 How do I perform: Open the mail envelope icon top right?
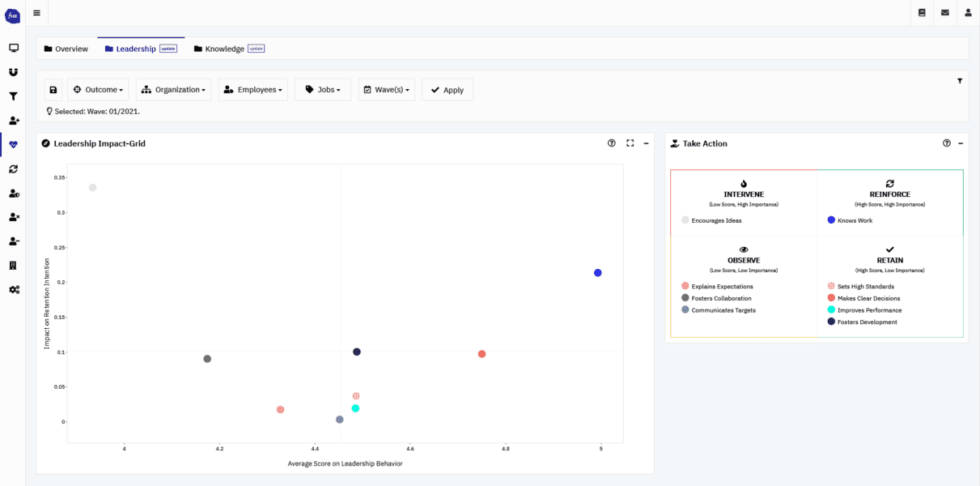point(944,13)
